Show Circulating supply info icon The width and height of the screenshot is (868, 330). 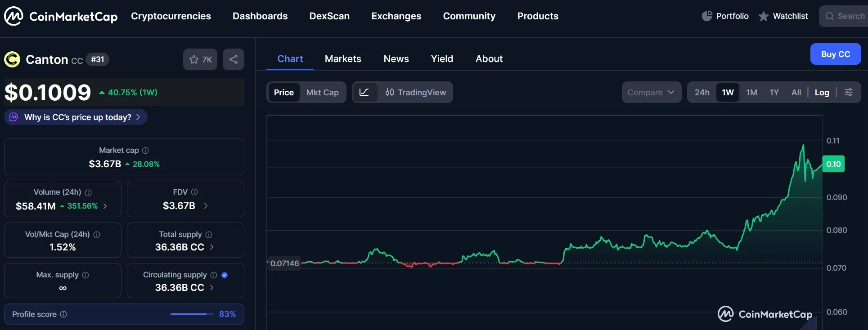coord(214,275)
